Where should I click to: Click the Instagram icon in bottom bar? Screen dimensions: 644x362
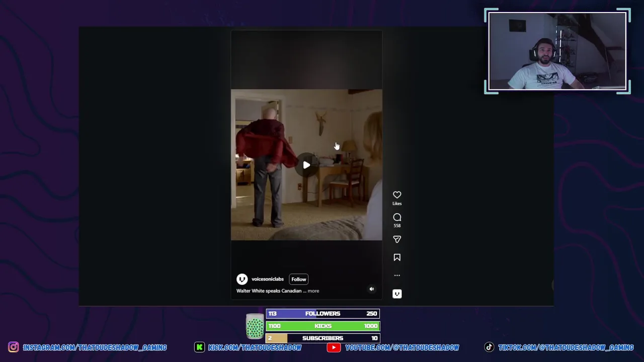(13, 347)
